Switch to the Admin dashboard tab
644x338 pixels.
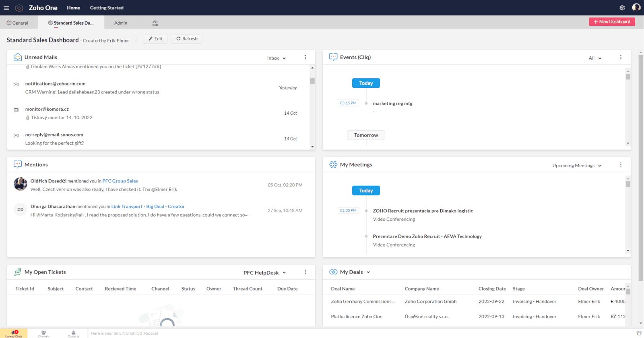120,23
